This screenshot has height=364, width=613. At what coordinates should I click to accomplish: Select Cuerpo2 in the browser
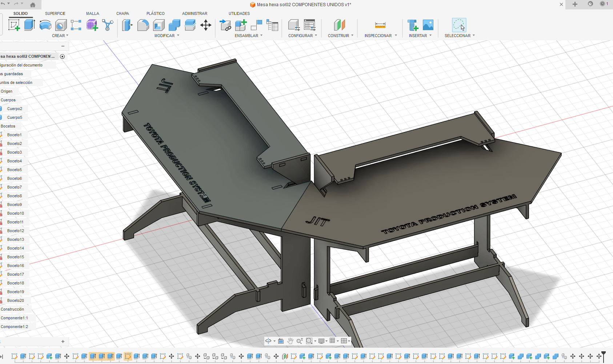coord(15,109)
